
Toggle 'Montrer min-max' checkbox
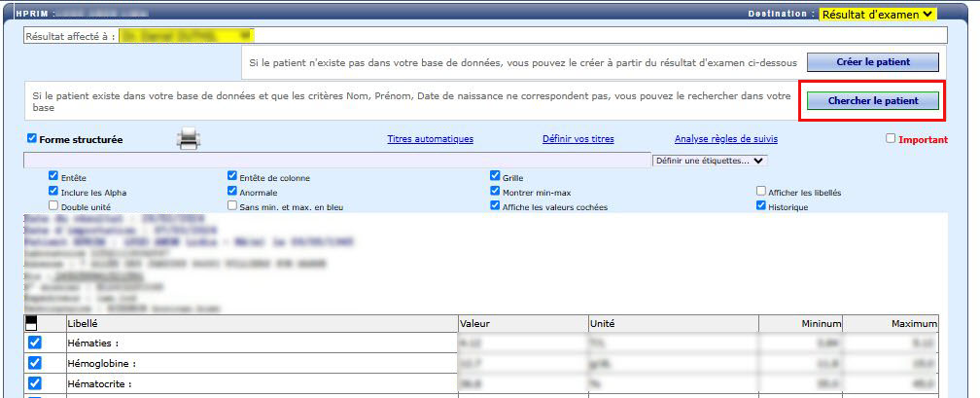pos(496,192)
